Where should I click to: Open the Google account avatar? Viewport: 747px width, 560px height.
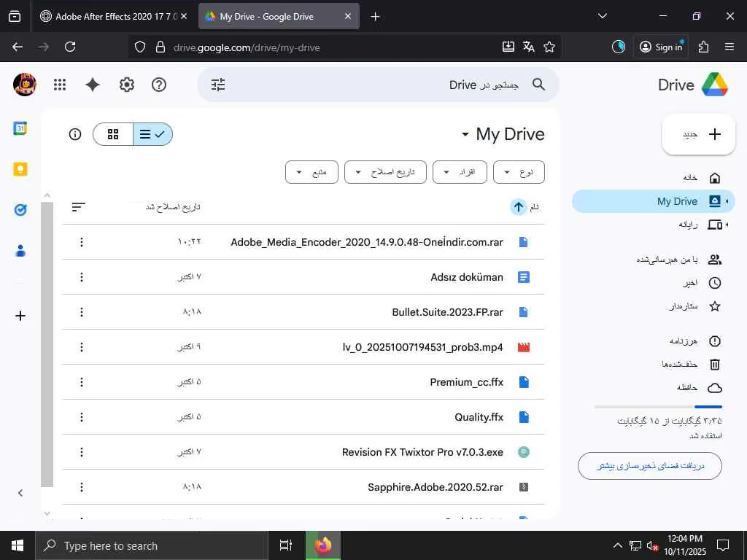(24, 85)
